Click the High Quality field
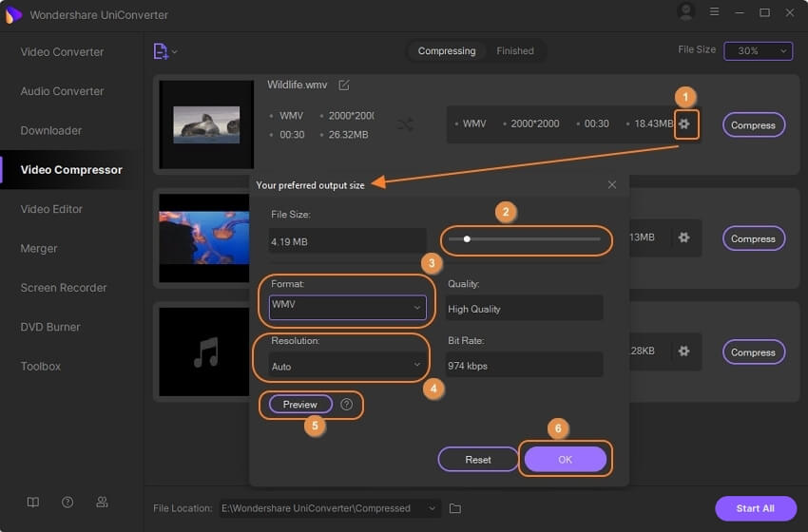Image resolution: width=808 pixels, height=532 pixels. (x=524, y=308)
